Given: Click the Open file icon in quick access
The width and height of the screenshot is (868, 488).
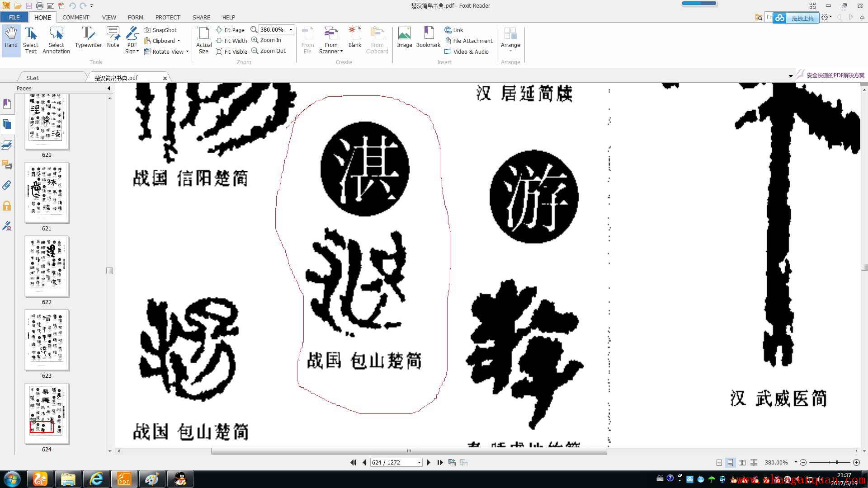Looking at the screenshot, I should click(18, 6).
